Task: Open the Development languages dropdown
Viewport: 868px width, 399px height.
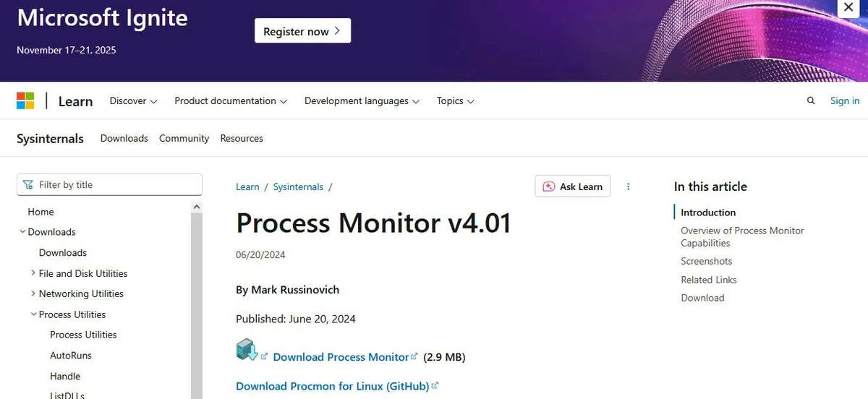Action: (362, 101)
